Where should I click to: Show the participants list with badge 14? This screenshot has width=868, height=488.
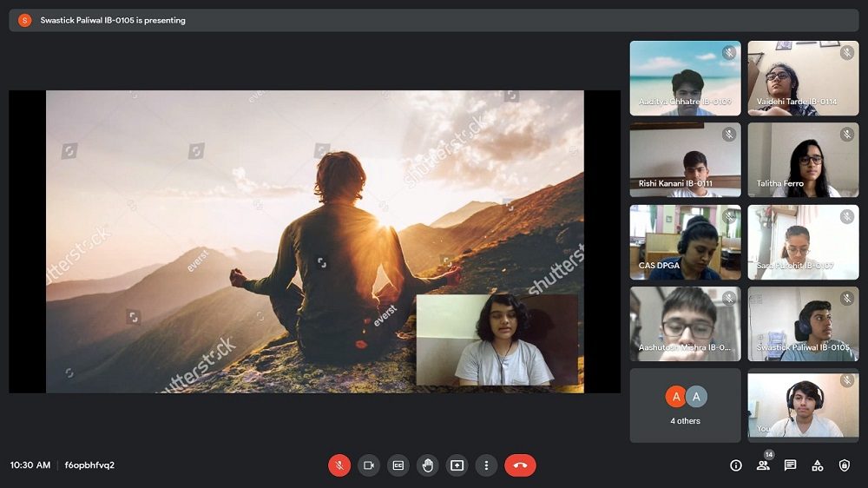[x=763, y=465]
